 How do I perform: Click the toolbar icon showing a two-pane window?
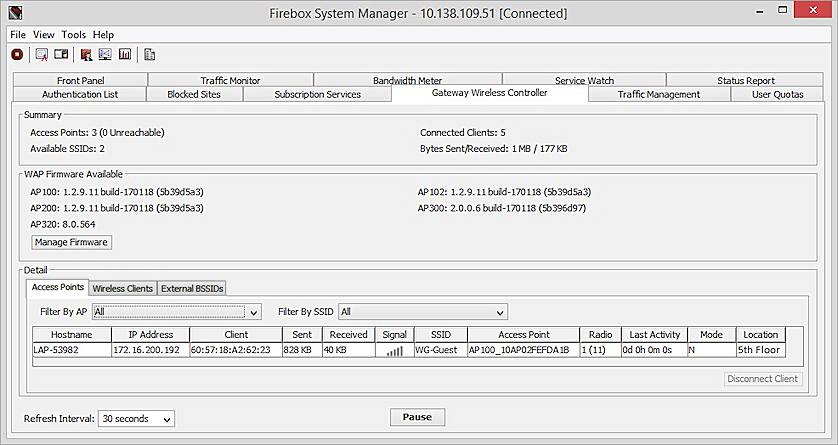(x=61, y=54)
